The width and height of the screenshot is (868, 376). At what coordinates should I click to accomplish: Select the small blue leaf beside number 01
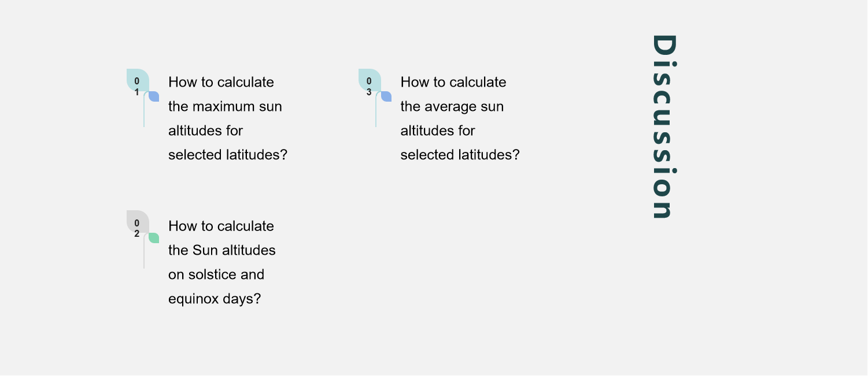(x=154, y=96)
